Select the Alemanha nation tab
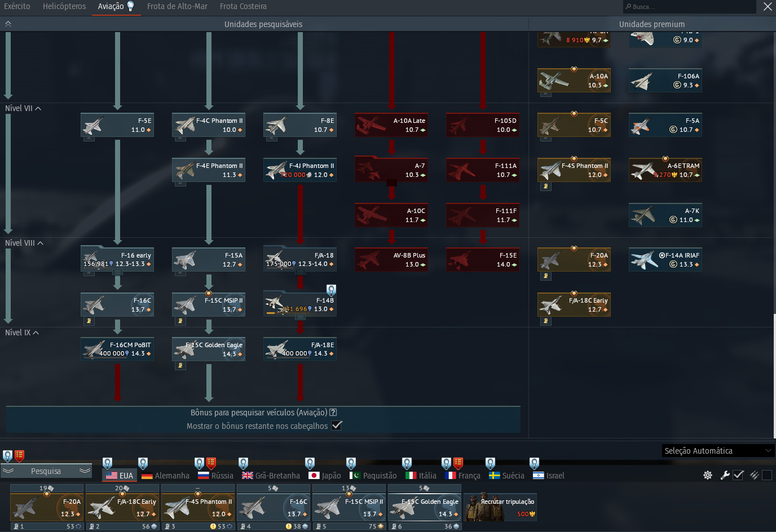 coord(165,476)
